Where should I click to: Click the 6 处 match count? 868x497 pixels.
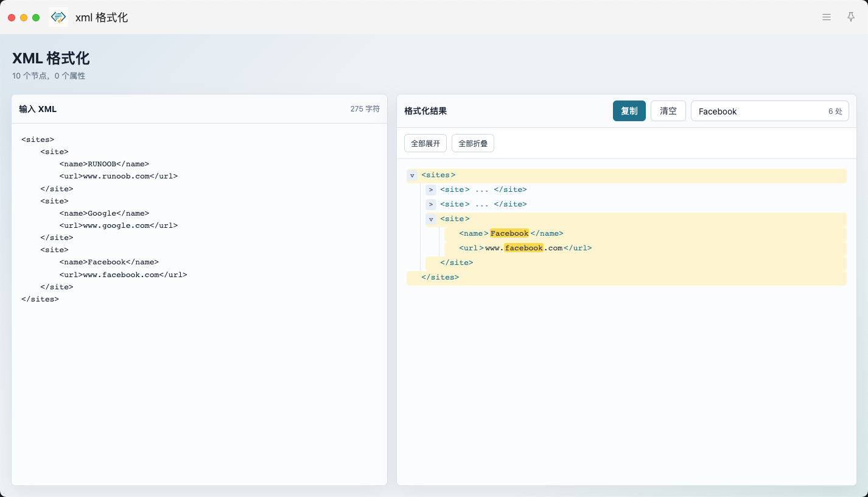pyautogui.click(x=835, y=111)
